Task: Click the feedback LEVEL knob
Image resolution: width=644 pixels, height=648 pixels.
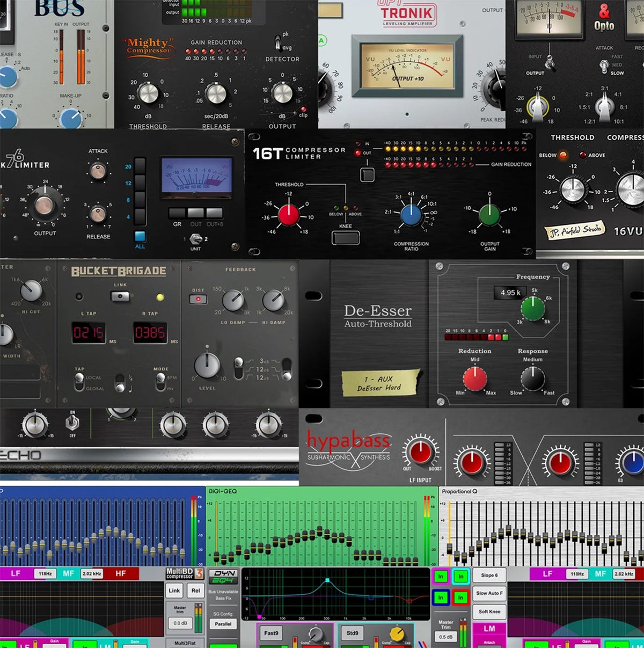Action: click(x=207, y=366)
